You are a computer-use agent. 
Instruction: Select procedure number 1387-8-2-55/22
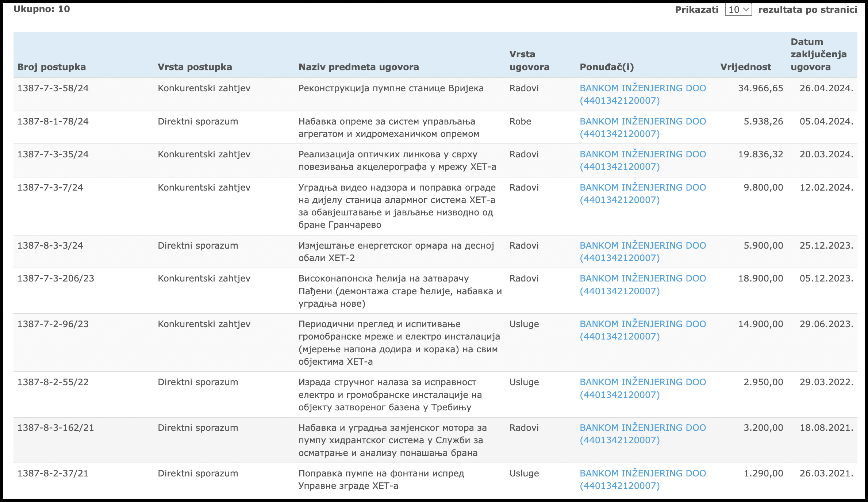(53, 382)
